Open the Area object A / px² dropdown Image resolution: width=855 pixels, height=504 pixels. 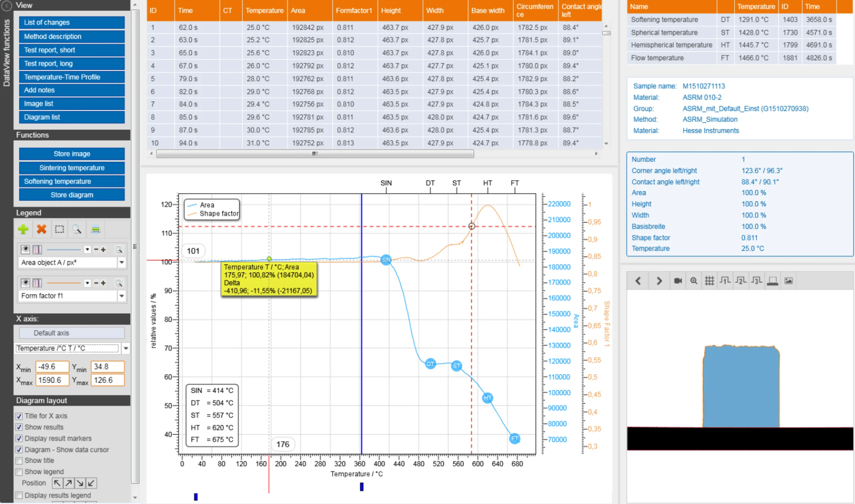pyautogui.click(x=122, y=262)
